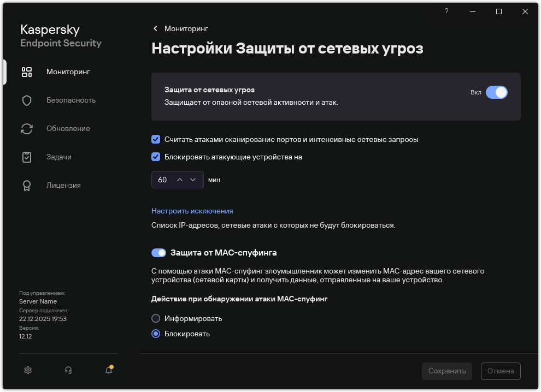The width and height of the screenshot is (541, 392).
Task: Decrease minutes using the down arrow stepper
Action: coord(193,179)
